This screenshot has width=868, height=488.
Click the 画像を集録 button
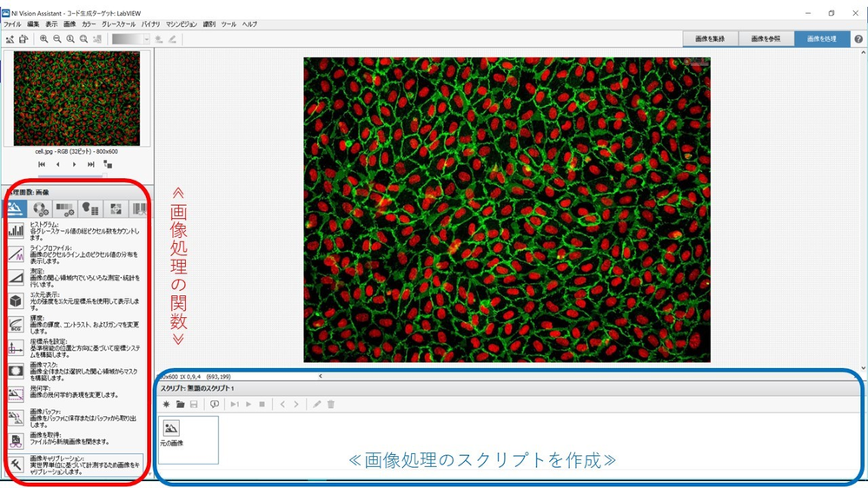pyautogui.click(x=710, y=39)
